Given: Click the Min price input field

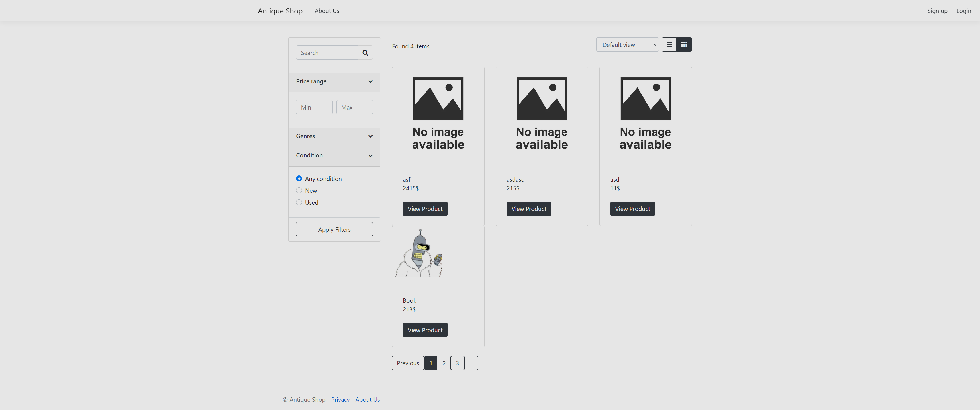Looking at the screenshot, I should point(314,107).
